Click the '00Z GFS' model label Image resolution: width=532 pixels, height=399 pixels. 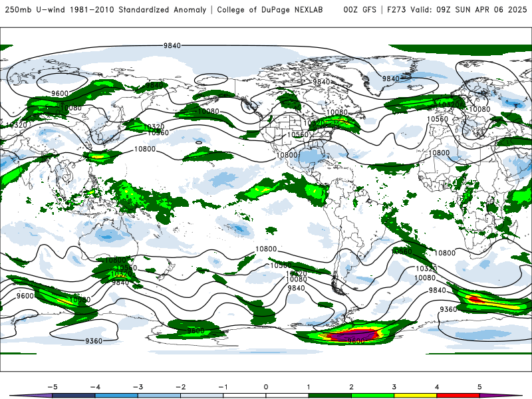[x=360, y=10]
